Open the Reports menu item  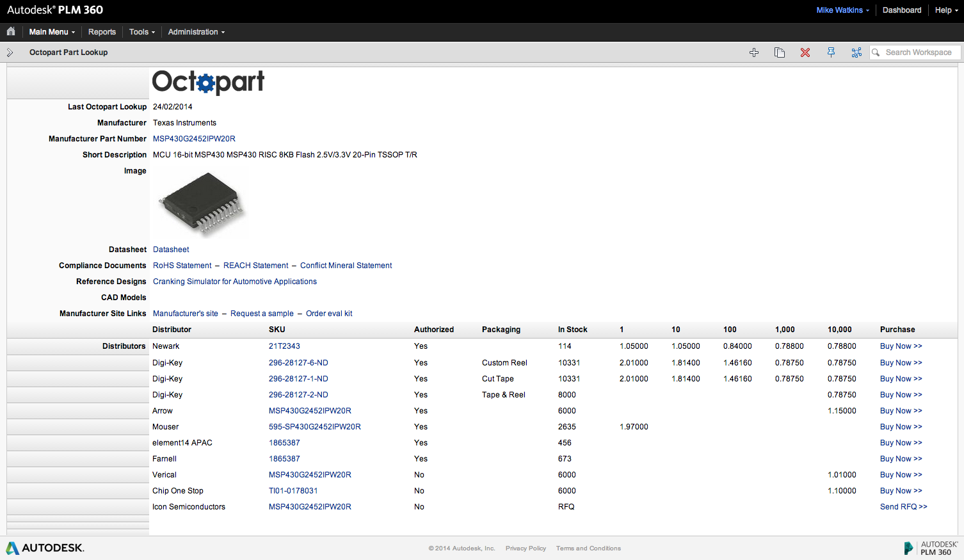click(102, 32)
